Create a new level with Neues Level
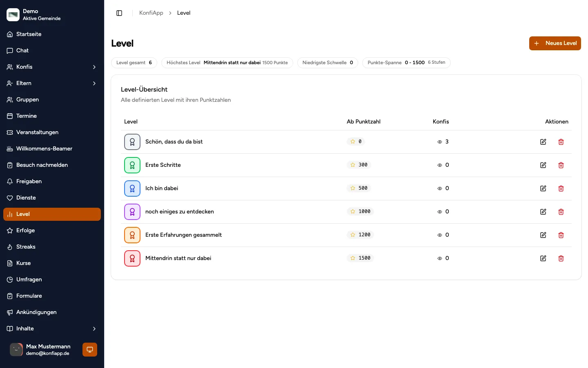Image resolution: width=588 pixels, height=368 pixels. 555,43
